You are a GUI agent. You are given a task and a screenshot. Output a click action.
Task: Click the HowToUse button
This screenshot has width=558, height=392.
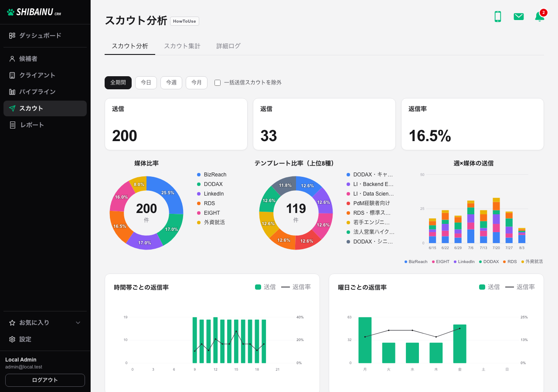point(184,21)
